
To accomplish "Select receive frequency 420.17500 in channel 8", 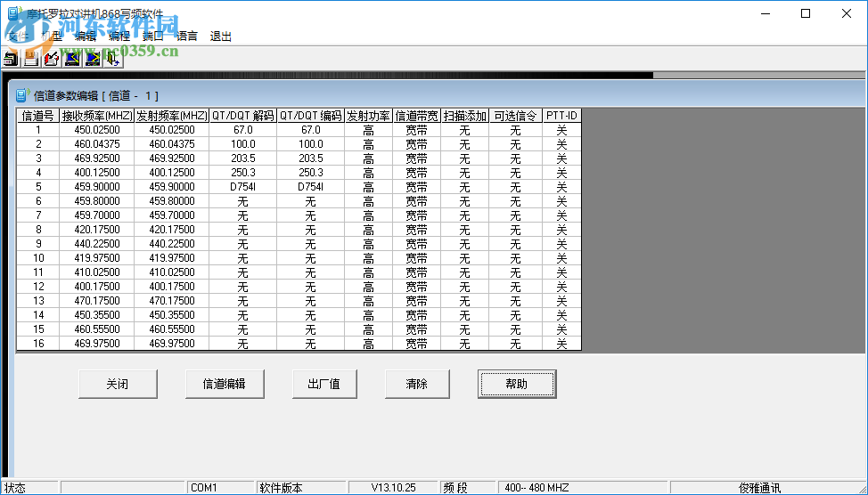I will coord(97,230).
